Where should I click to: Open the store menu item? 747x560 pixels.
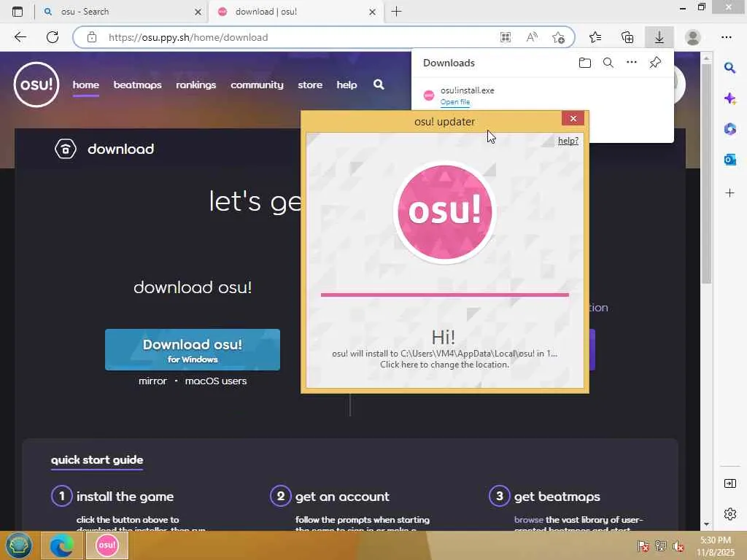[x=310, y=85]
